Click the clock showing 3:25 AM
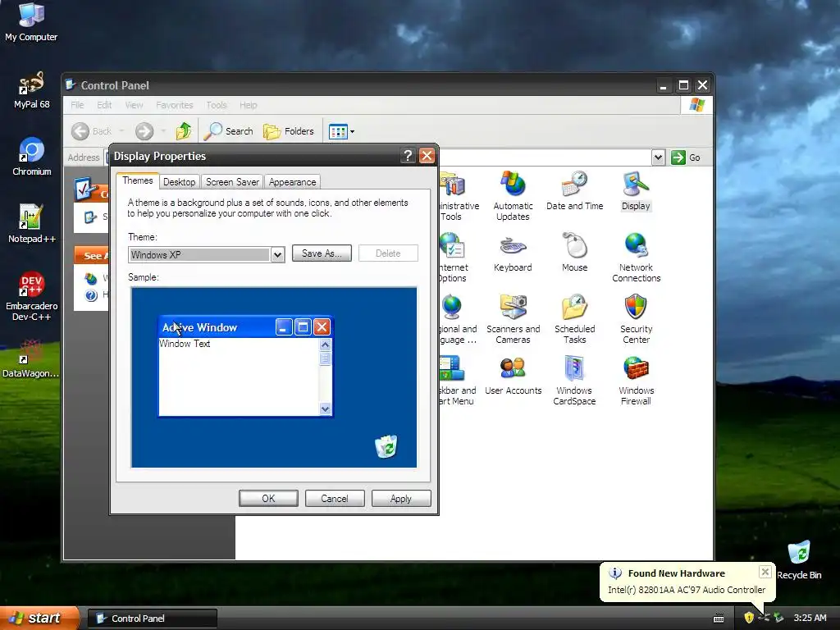This screenshot has width=840, height=630. [x=810, y=618]
